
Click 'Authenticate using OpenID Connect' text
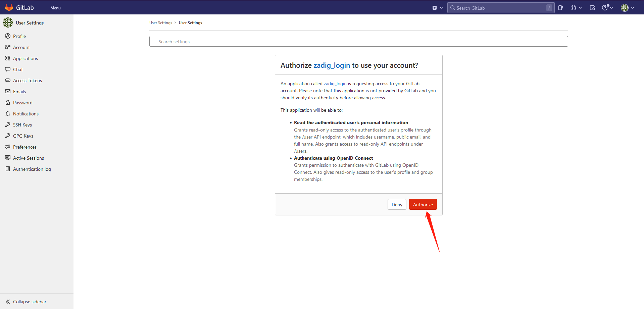pyautogui.click(x=333, y=158)
